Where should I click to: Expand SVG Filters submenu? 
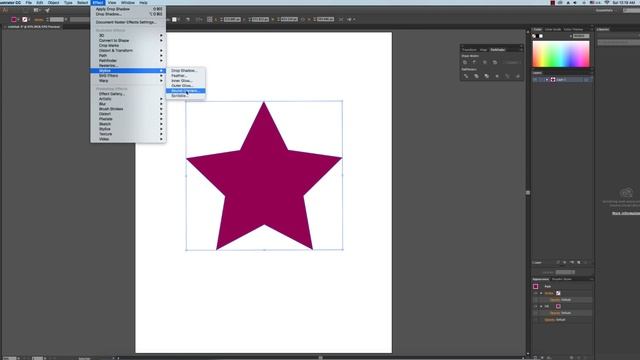click(x=128, y=76)
